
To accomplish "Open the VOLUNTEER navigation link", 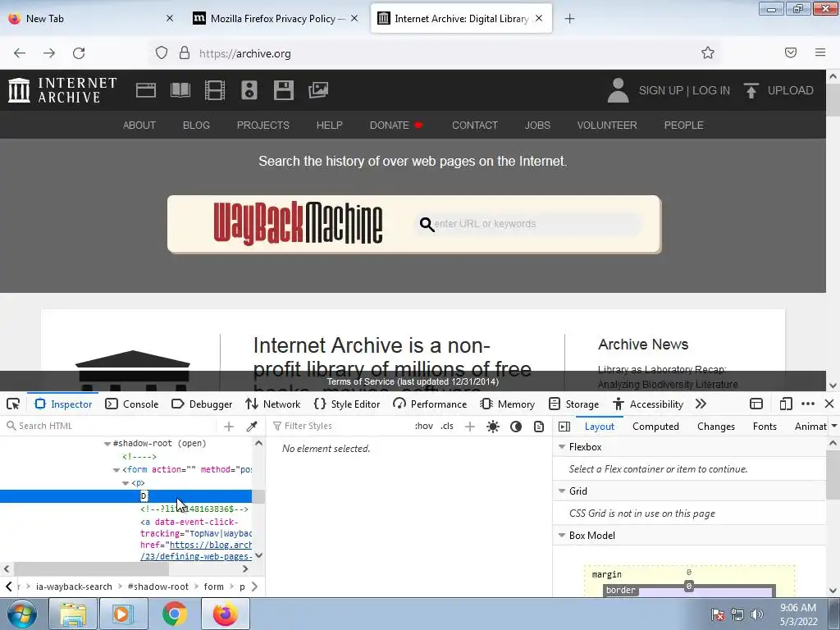I will click(607, 125).
